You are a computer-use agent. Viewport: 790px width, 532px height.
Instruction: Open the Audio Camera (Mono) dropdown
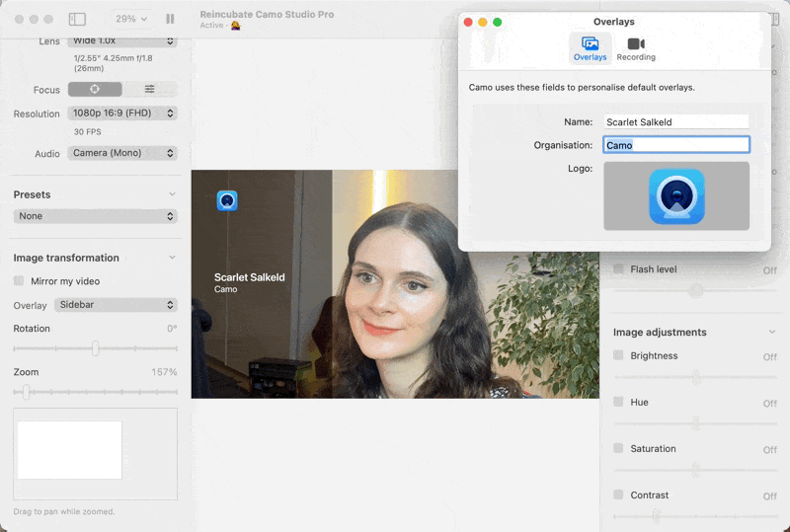tap(122, 153)
